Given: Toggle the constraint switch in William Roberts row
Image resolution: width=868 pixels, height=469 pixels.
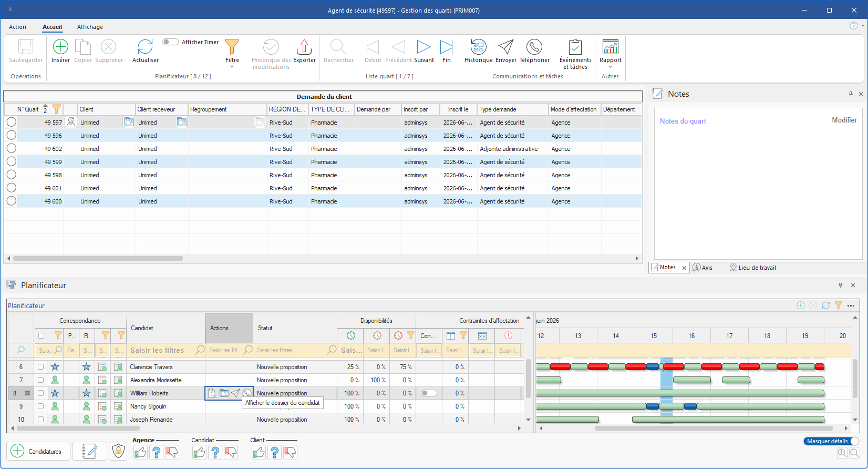Looking at the screenshot, I should [x=429, y=393].
